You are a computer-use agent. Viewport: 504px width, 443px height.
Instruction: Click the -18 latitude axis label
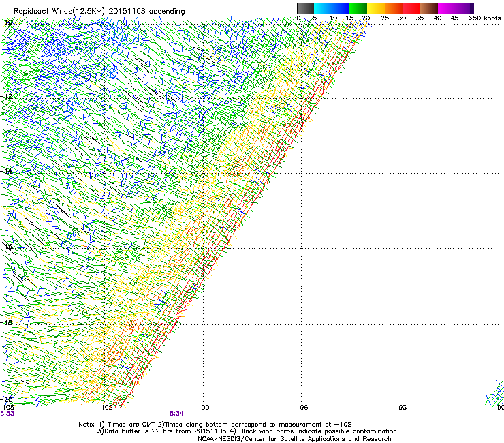pos(6,322)
